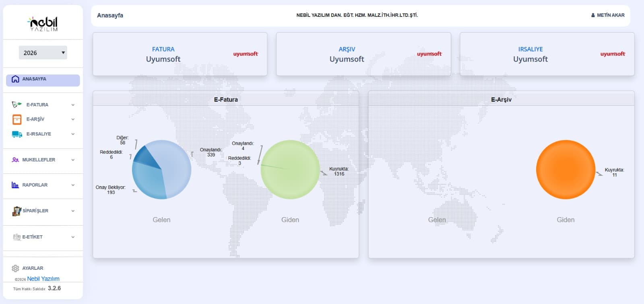Open the E-Arşiv sidebar menu

click(x=43, y=119)
